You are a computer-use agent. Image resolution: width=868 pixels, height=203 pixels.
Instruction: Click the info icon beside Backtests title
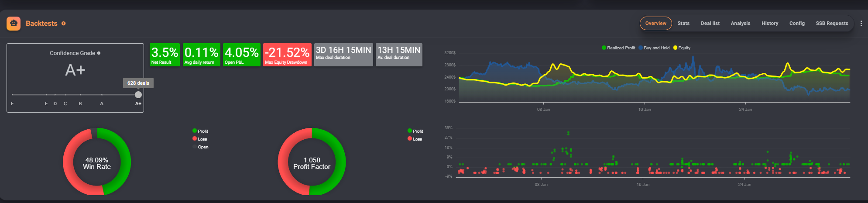pyautogui.click(x=64, y=24)
